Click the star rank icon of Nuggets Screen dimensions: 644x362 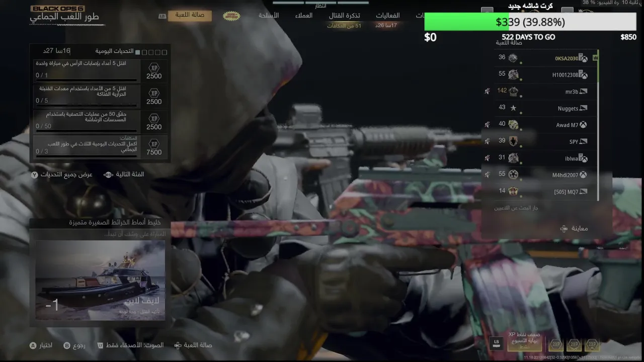tap(513, 108)
